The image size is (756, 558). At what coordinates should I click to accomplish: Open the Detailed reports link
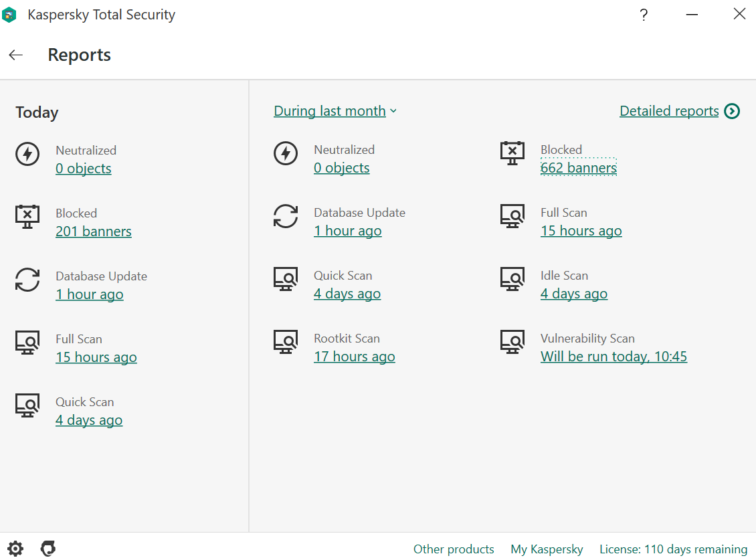pyautogui.click(x=669, y=111)
